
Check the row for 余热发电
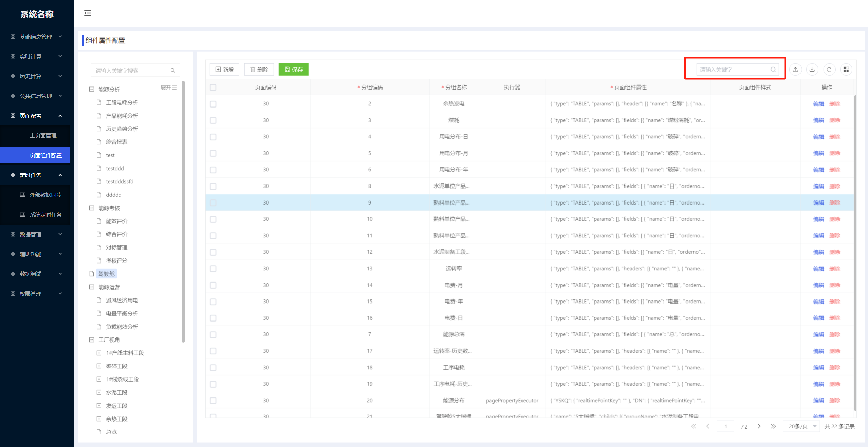pyautogui.click(x=213, y=104)
